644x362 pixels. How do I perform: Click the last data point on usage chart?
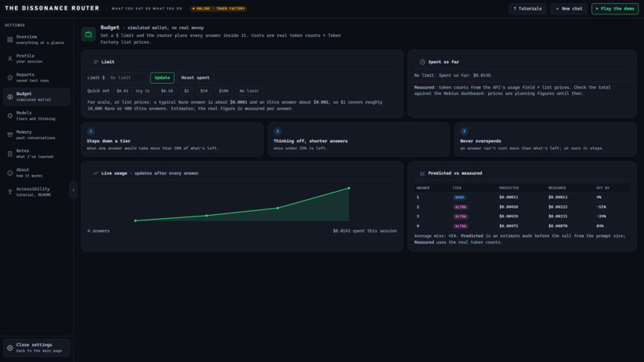(349, 188)
